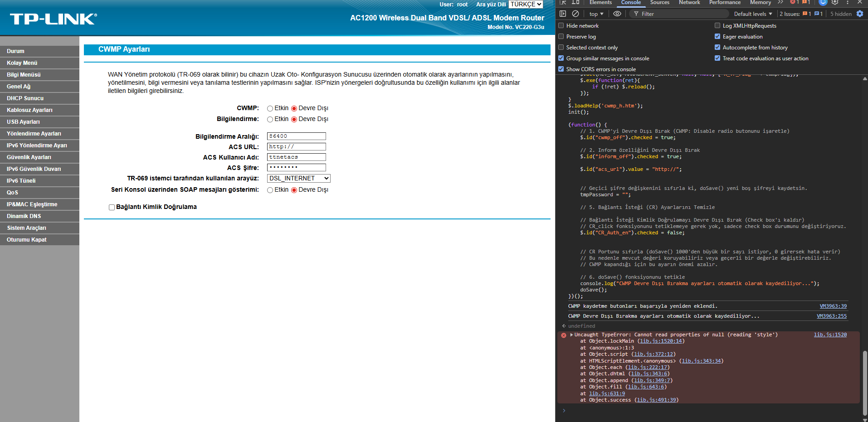The image size is (868, 422).
Task: Clear the console with the ban icon
Action: coord(575,14)
